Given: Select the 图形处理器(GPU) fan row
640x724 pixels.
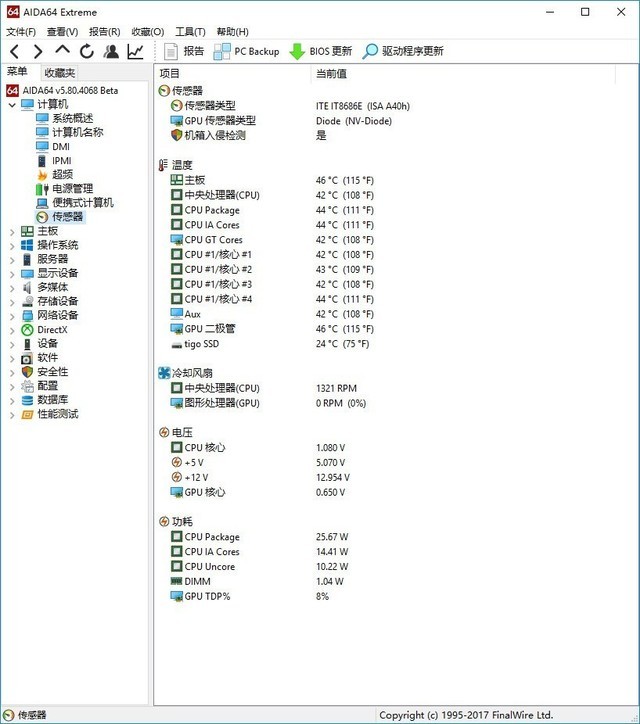Looking at the screenshot, I should (268, 404).
